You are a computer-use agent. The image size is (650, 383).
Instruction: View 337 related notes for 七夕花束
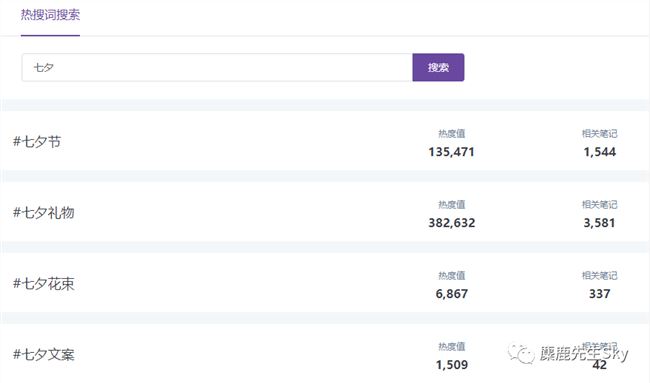point(599,294)
